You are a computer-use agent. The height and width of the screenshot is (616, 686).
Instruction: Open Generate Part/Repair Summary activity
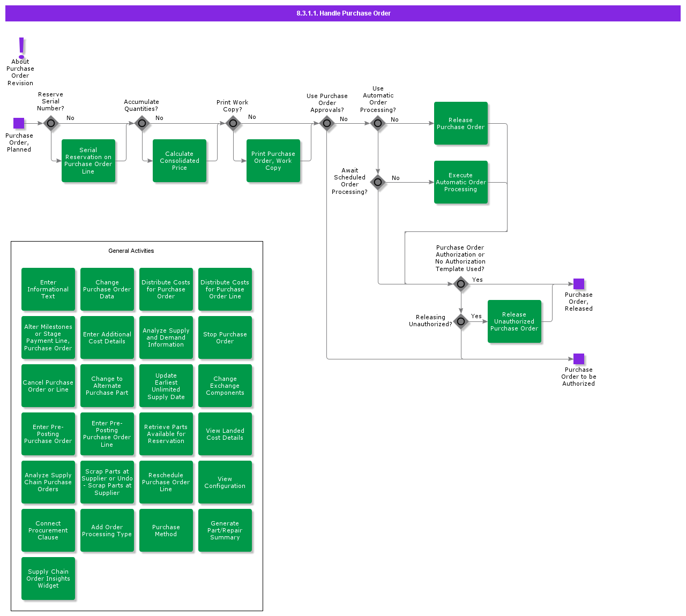coord(225,530)
